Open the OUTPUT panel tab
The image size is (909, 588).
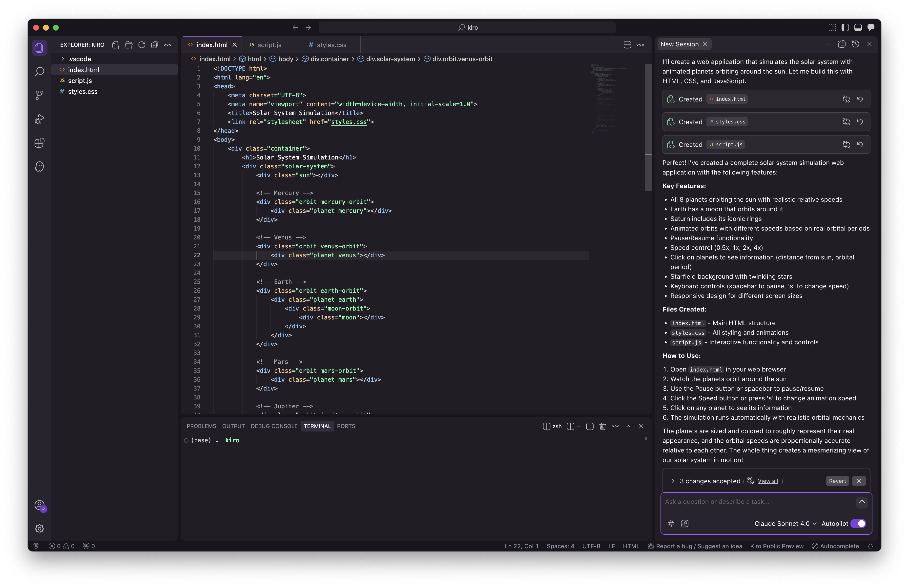[x=233, y=426]
